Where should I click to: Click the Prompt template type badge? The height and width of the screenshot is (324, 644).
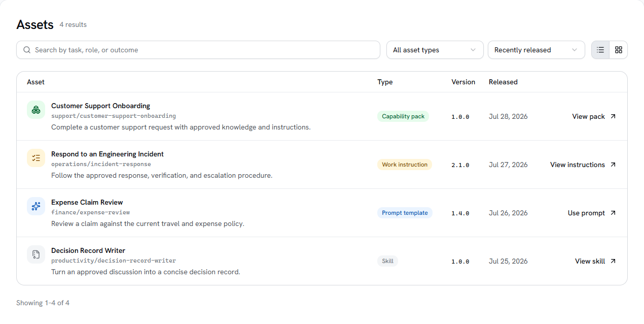coord(405,213)
